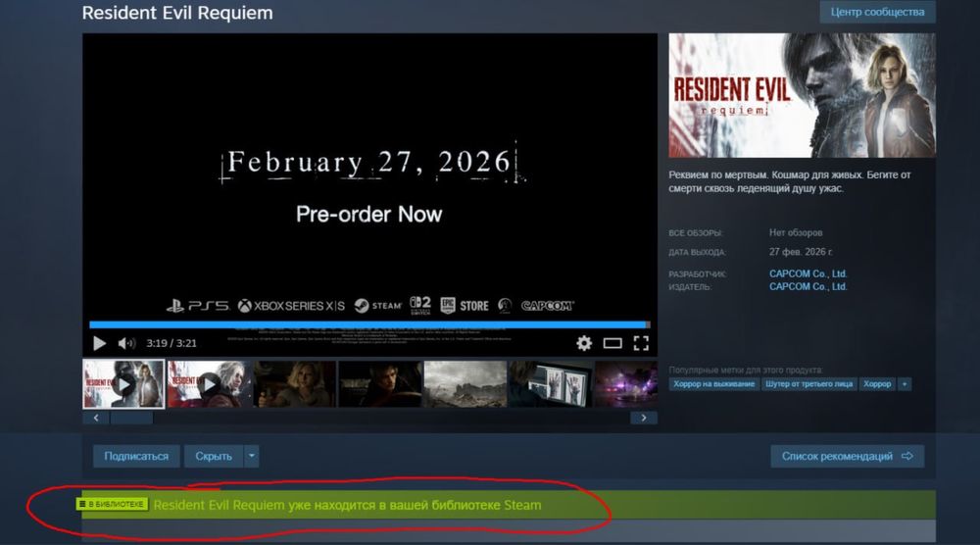Play the trailer video

[99, 343]
